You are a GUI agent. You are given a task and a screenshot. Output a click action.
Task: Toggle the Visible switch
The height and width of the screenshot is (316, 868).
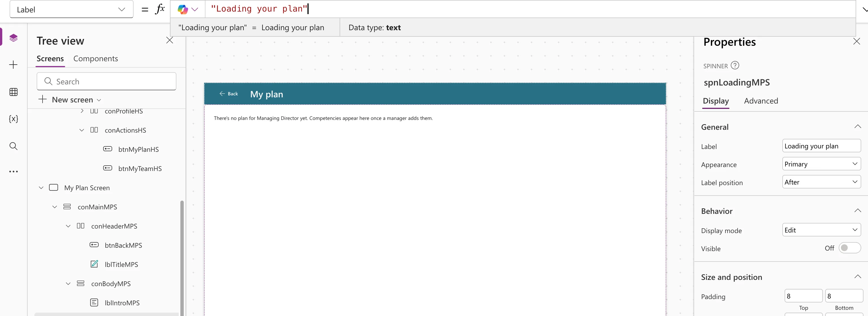[x=849, y=248]
